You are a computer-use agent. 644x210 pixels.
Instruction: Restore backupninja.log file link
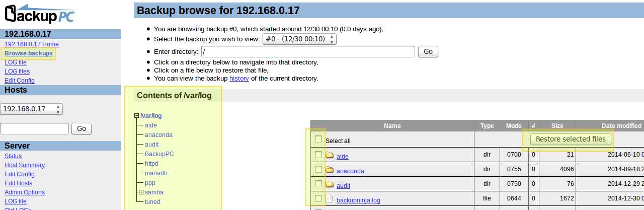[358, 200]
